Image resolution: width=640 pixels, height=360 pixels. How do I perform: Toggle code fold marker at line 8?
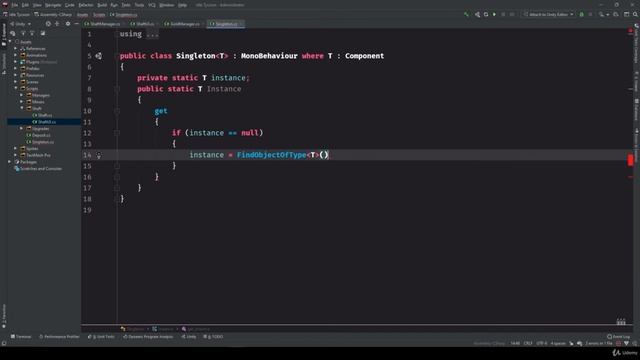pyautogui.click(x=117, y=89)
